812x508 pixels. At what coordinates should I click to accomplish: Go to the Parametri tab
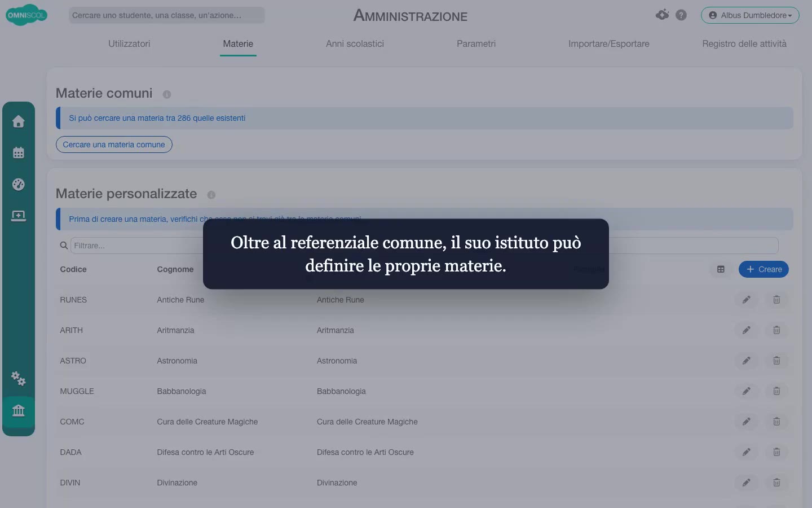pyautogui.click(x=476, y=43)
